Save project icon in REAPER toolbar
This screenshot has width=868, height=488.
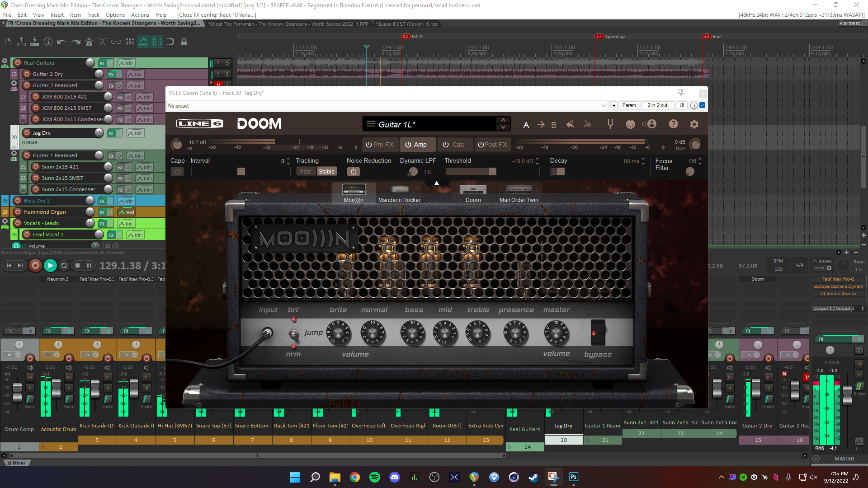pos(35,42)
